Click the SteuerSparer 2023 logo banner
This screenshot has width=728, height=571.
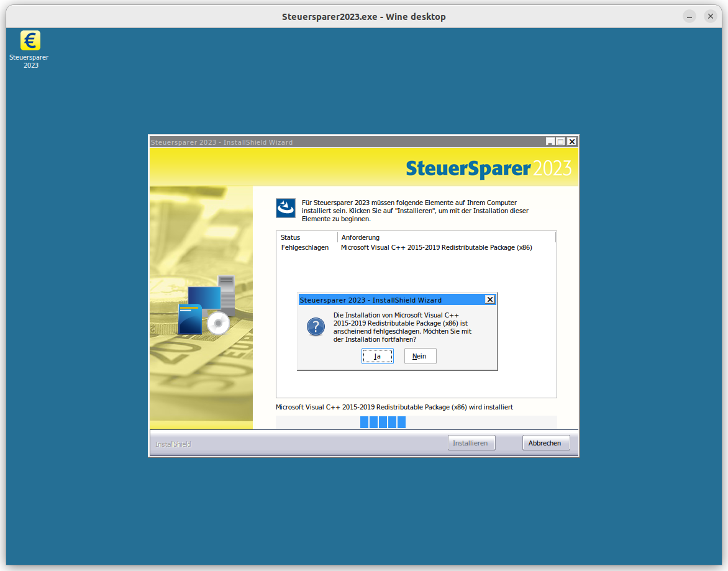(x=488, y=168)
